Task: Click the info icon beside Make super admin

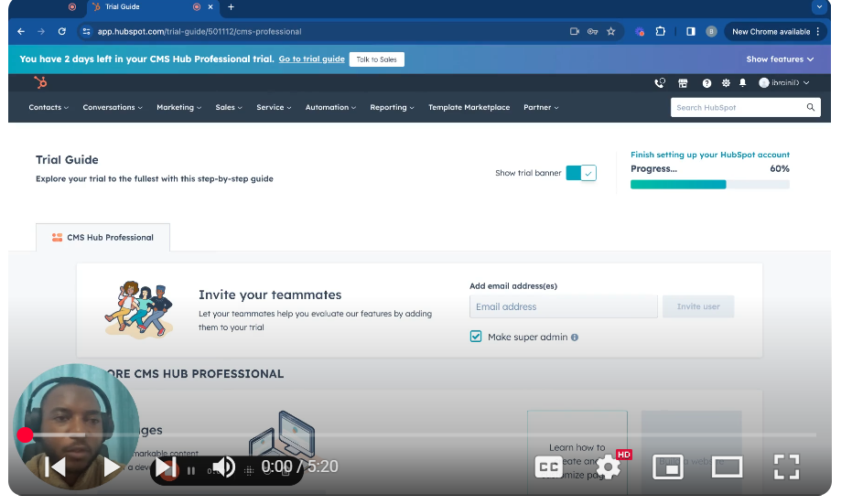Action: click(575, 338)
